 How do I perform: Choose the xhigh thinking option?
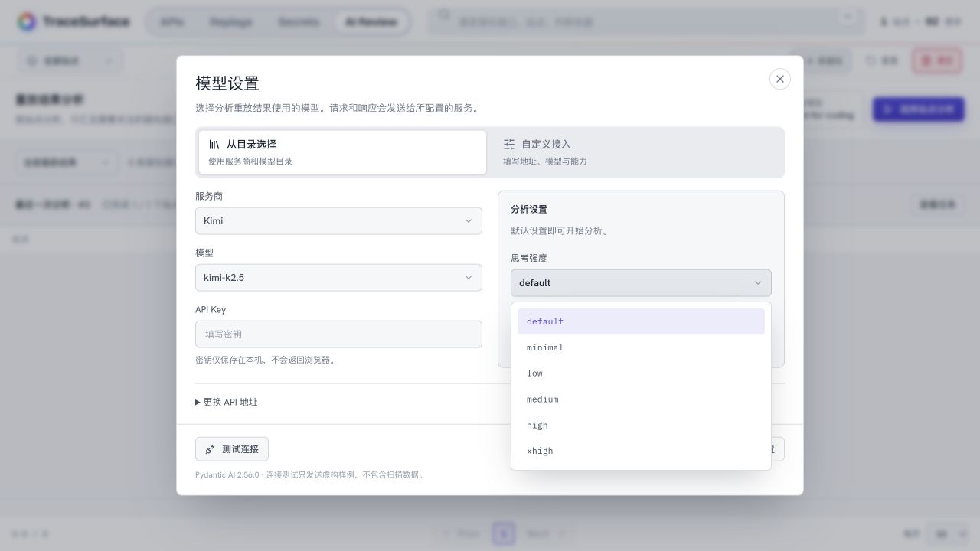coord(641,452)
